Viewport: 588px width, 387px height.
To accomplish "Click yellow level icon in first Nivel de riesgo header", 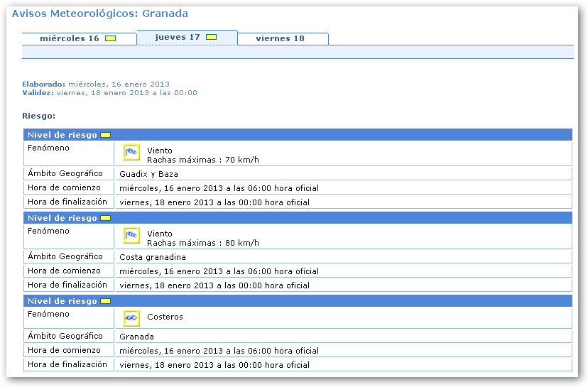I will (x=106, y=135).
